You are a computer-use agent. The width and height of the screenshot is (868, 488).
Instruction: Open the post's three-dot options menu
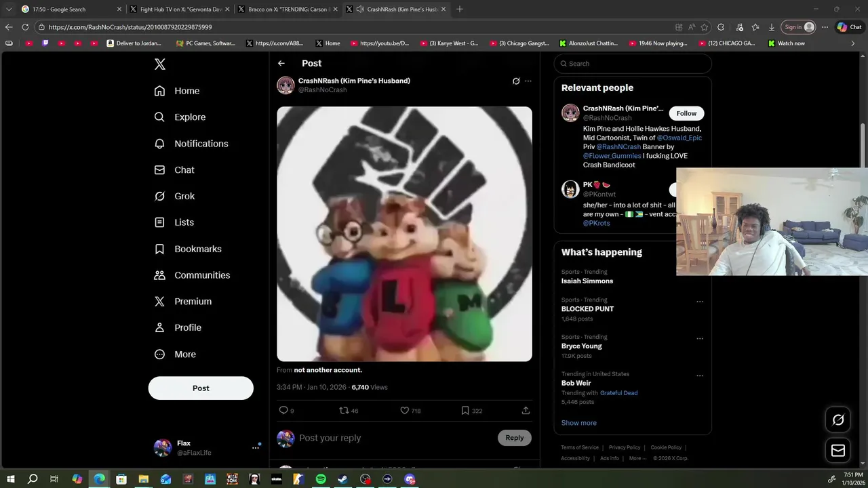pyautogui.click(x=528, y=81)
